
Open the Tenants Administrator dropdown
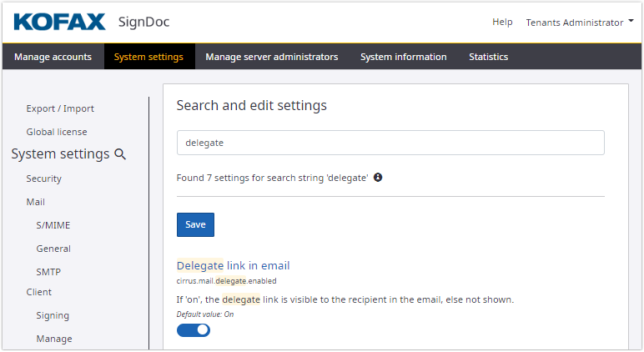pos(580,23)
